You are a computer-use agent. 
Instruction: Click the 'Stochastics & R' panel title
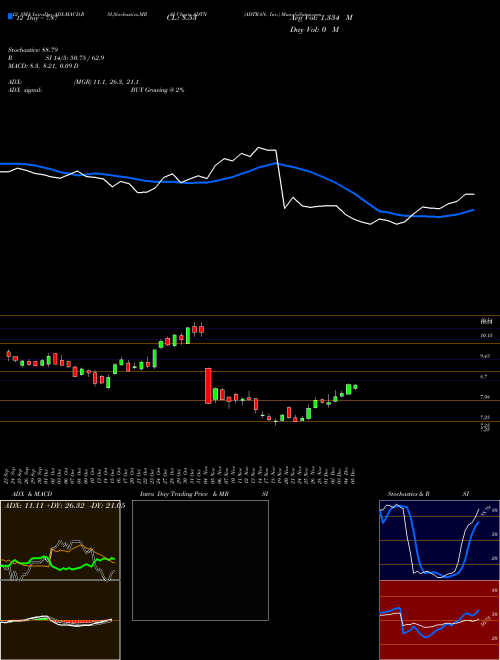click(x=408, y=494)
